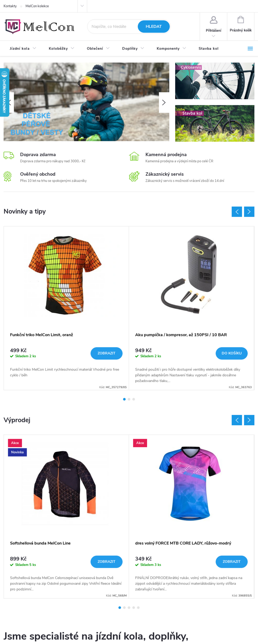Go to the MelCon logo homepage
Image resolution: width=258 pixels, height=644 pixels.
click(39, 27)
